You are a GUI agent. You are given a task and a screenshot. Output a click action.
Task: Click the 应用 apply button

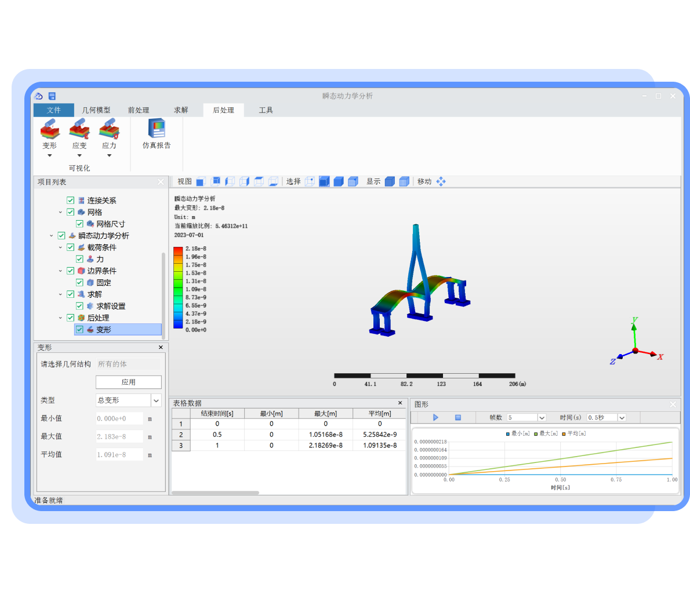pos(129,382)
